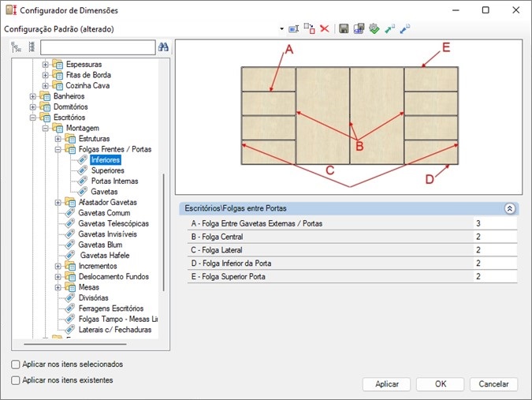Click the duplicate configuration icon

tap(309, 28)
